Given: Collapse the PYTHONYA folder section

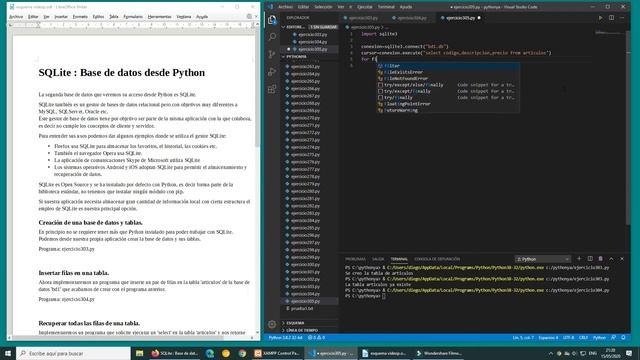Looking at the screenshot, I should 310,56.
